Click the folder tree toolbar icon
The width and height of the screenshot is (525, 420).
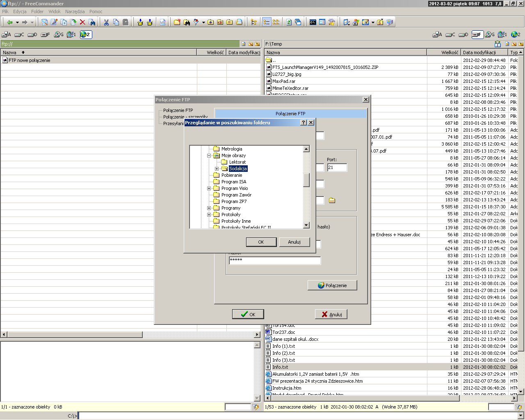[253, 22]
